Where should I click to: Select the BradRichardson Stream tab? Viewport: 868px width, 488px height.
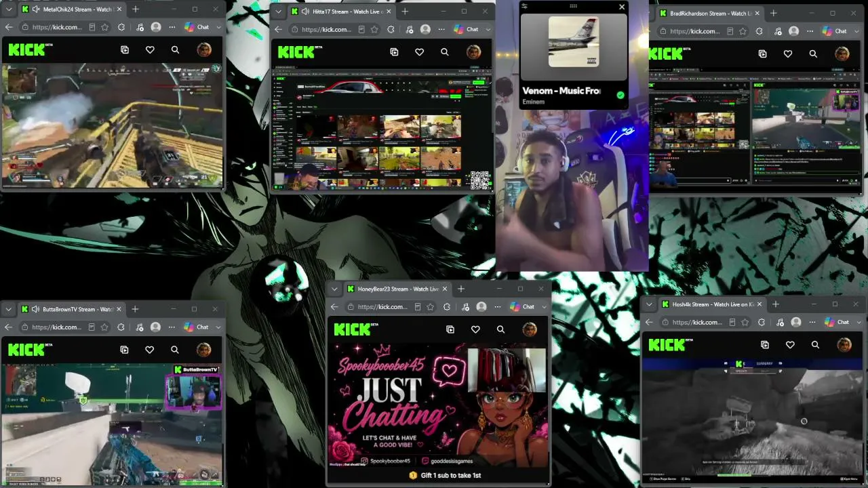pos(710,13)
